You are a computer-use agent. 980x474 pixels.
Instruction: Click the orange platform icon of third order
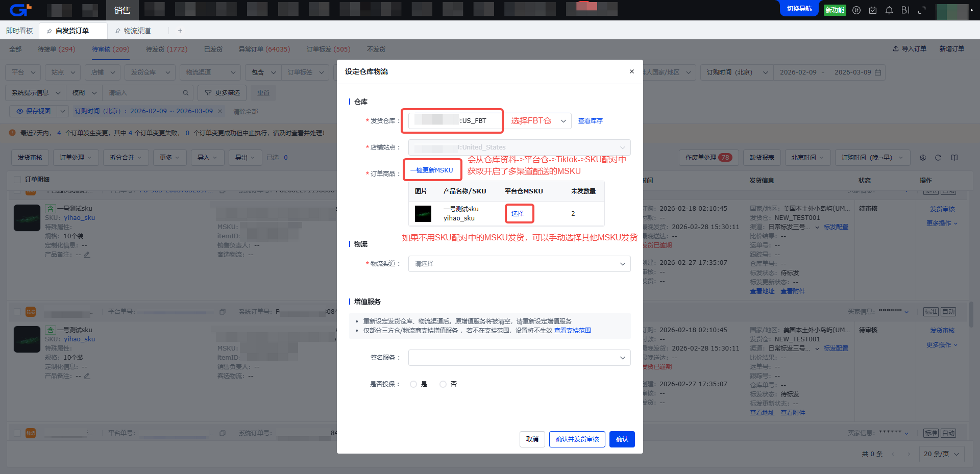(x=31, y=433)
